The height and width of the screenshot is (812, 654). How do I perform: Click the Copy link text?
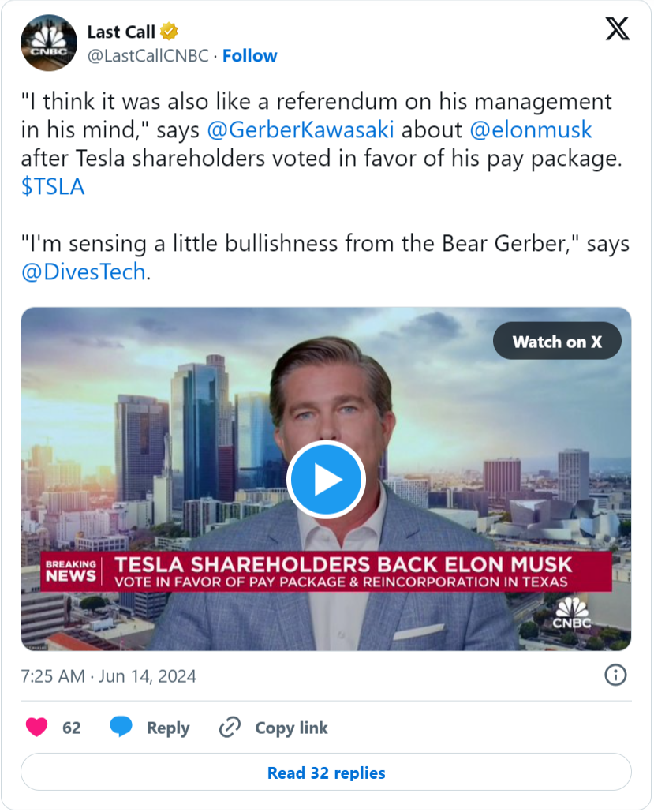[291, 728]
